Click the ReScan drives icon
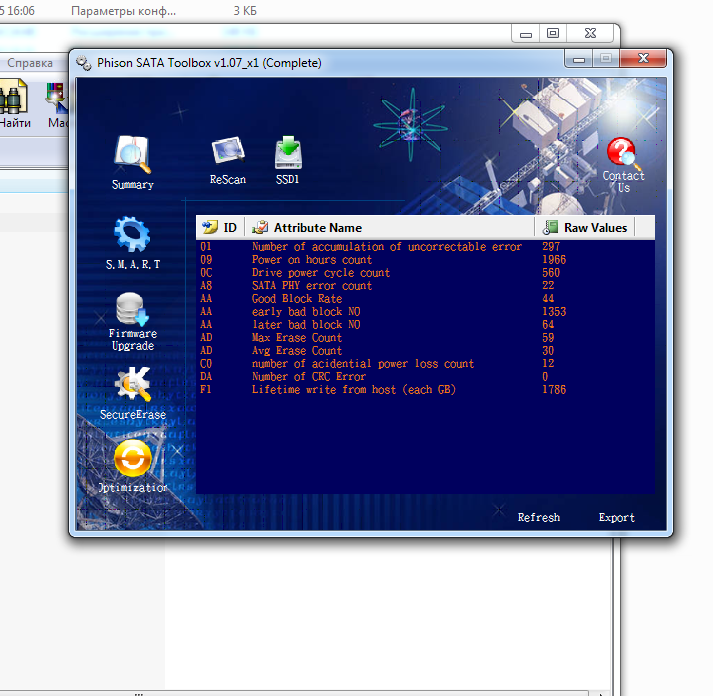 coord(228,151)
